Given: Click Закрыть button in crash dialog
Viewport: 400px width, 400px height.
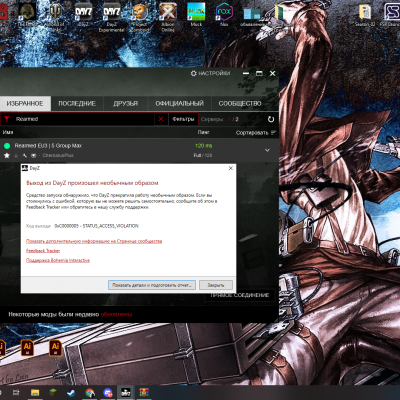Looking at the screenshot, I should [216, 285].
